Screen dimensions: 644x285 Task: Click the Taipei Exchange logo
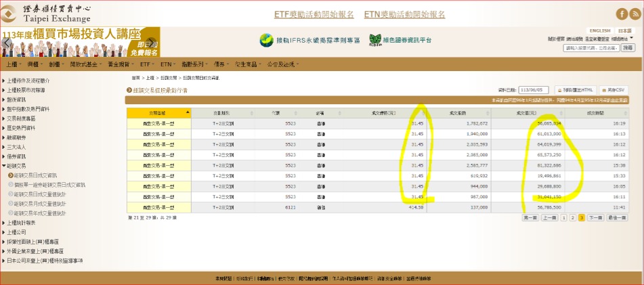point(45,13)
